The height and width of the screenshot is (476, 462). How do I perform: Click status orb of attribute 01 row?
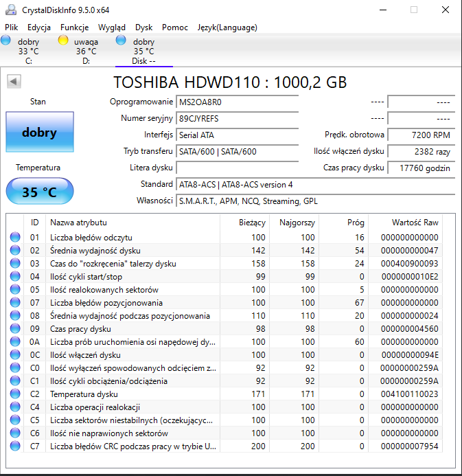(x=15, y=237)
